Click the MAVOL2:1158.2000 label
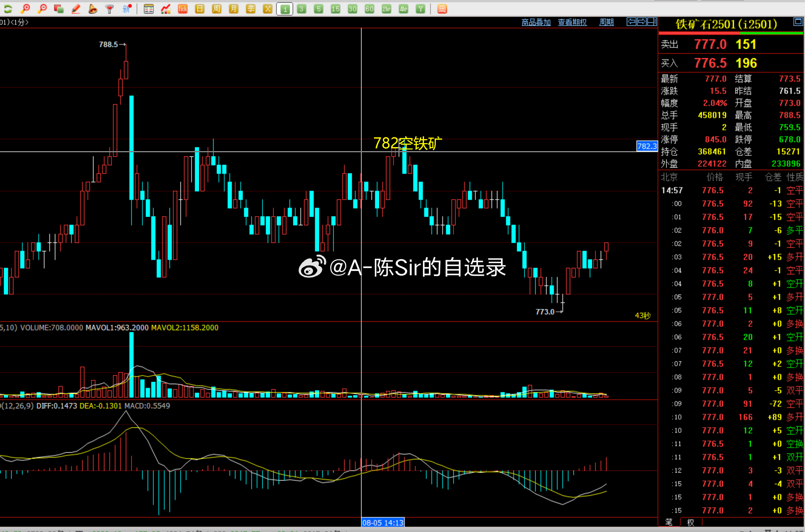This screenshot has width=805, height=532. 185,327
